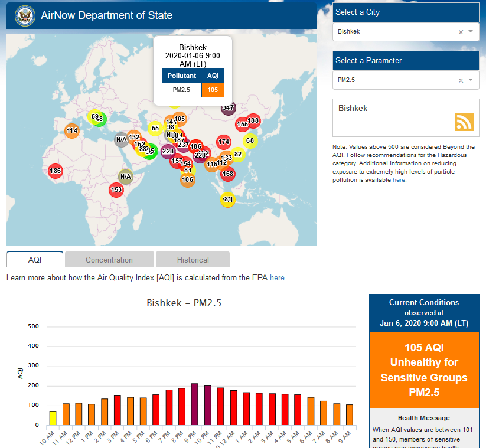Screen dimensions: 486x448
Task: Select the yellow 68 map marker
Action: click(250, 140)
